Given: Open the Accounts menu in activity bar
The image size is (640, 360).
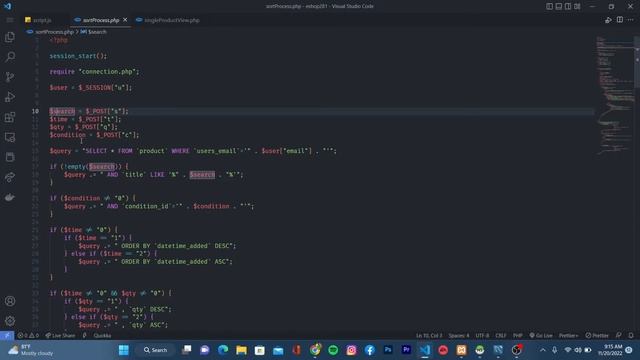Looking at the screenshot, I should (10, 301).
